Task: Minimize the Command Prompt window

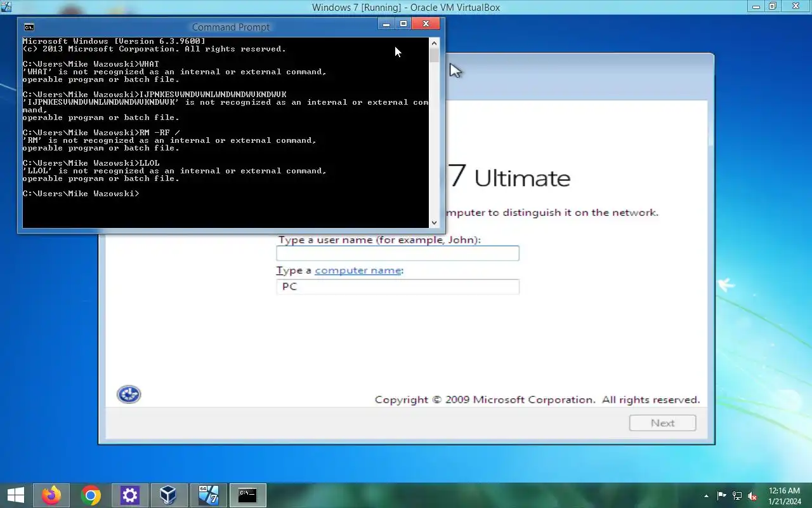Action: coord(386,24)
